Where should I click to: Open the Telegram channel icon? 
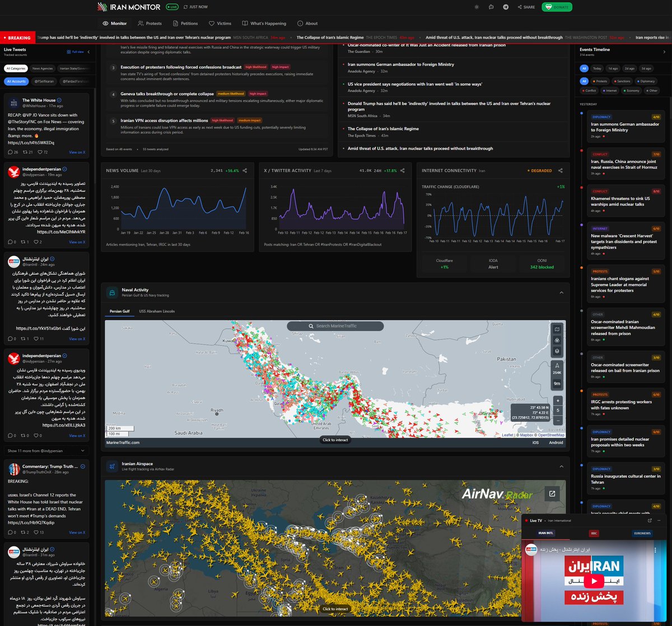tap(506, 7)
